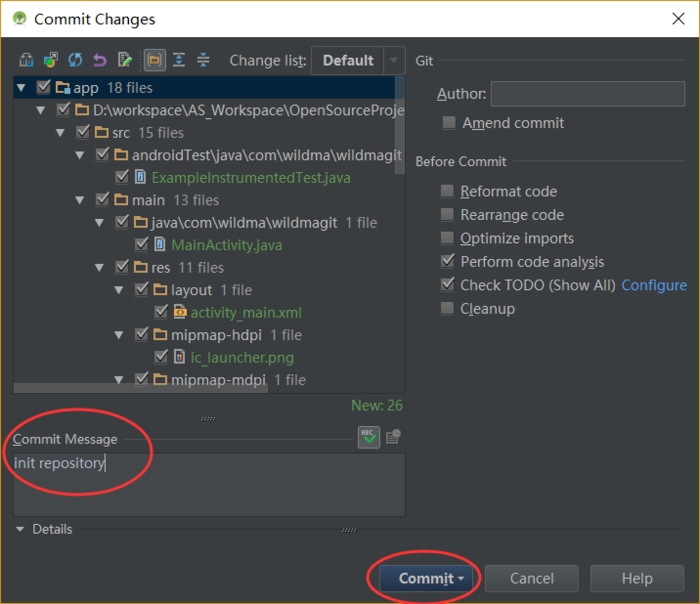Click the Cancel button

tap(532, 578)
